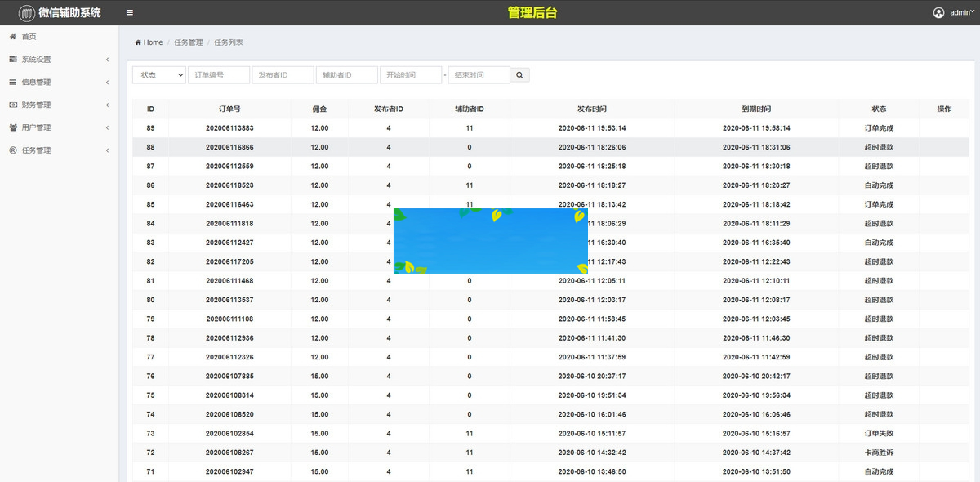The image size is (980, 482).
Task: Expand the 系统设置 menu chevron
Action: 107,60
